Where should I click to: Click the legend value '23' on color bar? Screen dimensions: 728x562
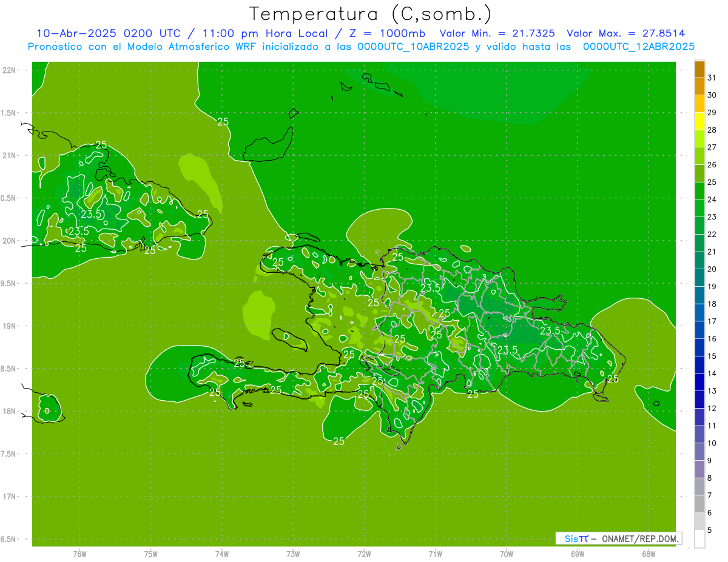(x=712, y=217)
